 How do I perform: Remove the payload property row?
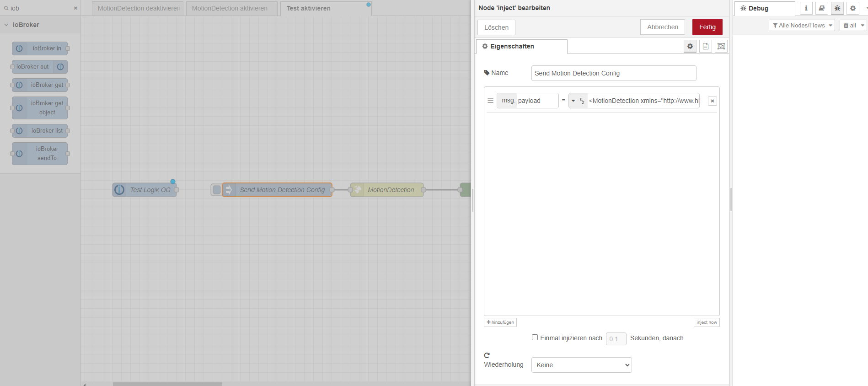tap(712, 101)
